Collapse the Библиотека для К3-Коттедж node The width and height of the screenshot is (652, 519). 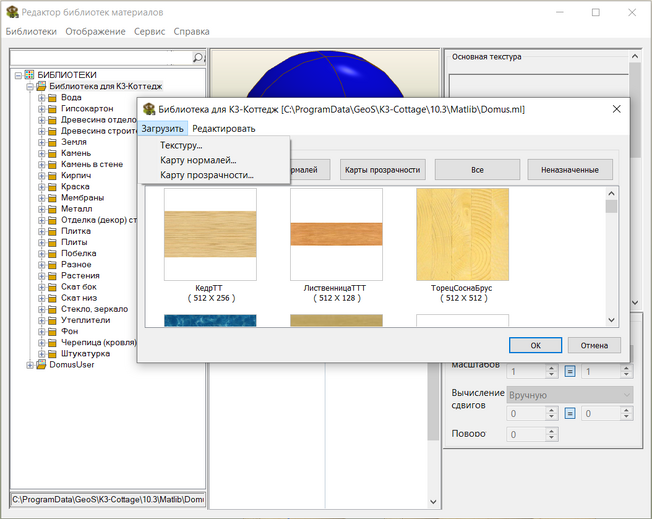tap(30, 86)
